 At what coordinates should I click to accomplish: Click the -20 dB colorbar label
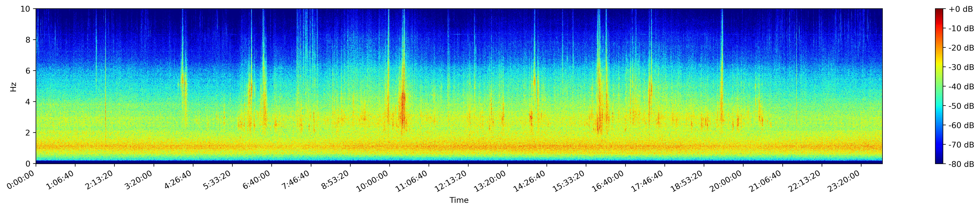point(961,48)
